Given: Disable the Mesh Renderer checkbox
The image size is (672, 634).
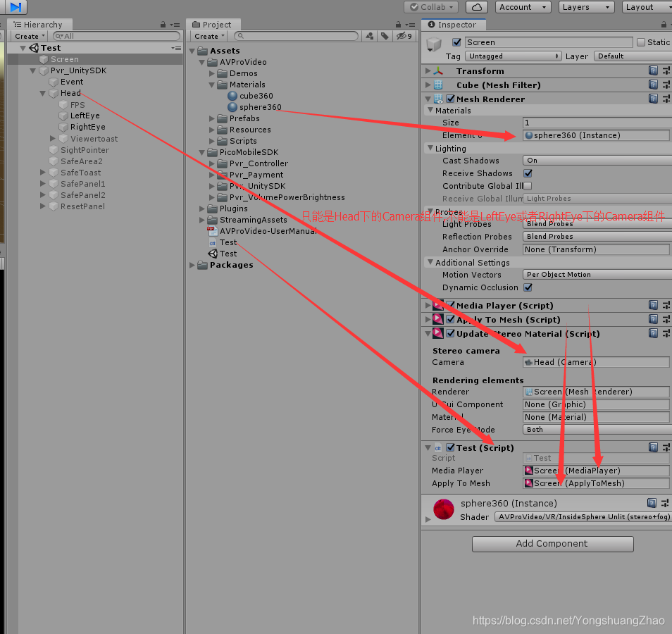Looking at the screenshot, I should pyautogui.click(x=450, y=99).
